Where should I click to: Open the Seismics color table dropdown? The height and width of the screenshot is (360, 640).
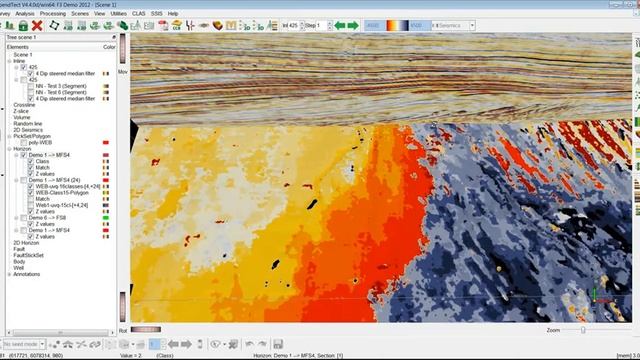472,26
